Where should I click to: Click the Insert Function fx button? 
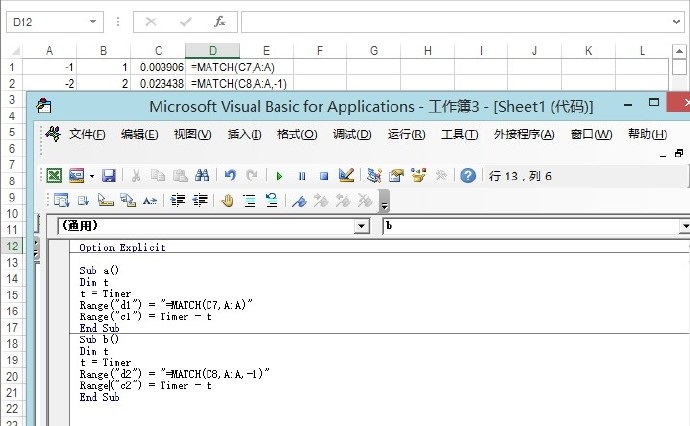point(220,22)
